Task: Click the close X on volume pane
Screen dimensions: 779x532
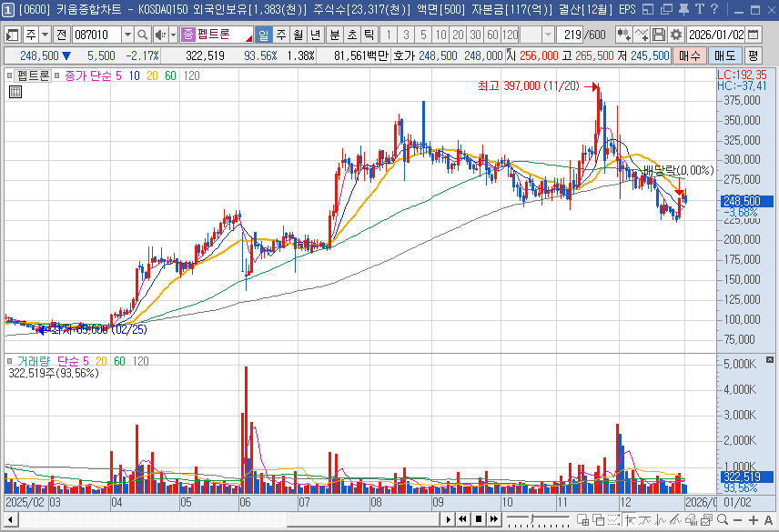Action: [770, 359]
